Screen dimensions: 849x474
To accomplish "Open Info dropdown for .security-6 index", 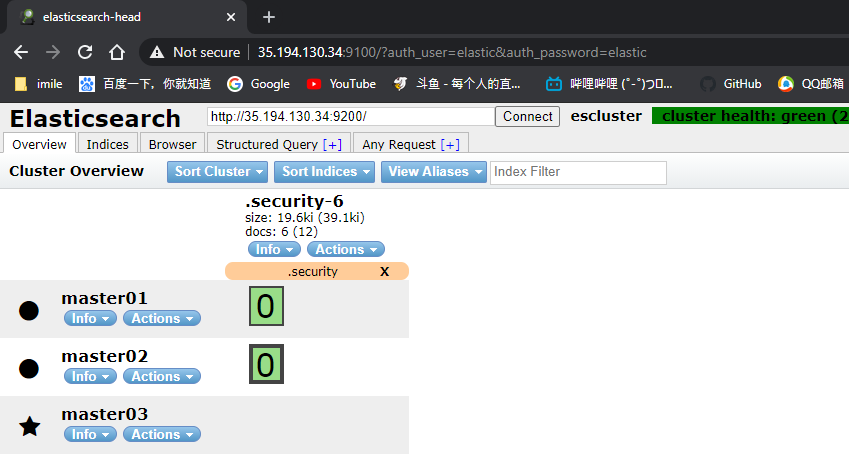I will pos(274,249).
